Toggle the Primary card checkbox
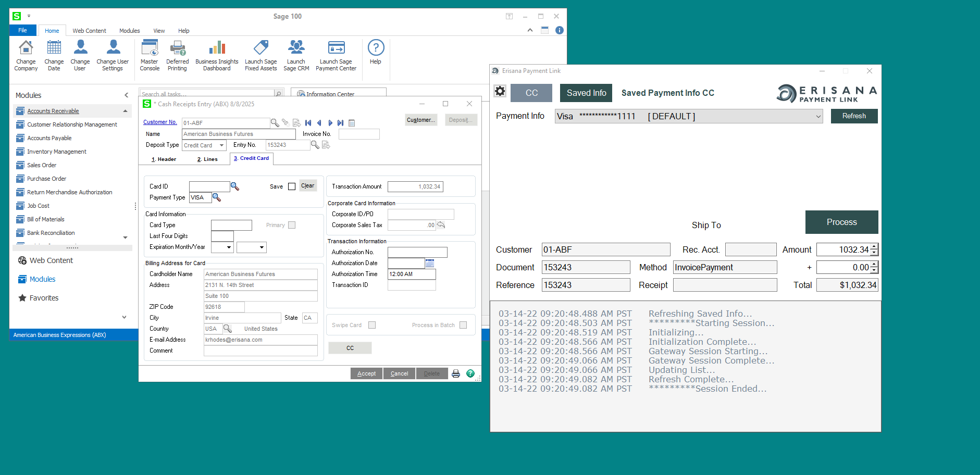Image resolution: width=980 pixels, height=475 pixels. click(292, 225)
